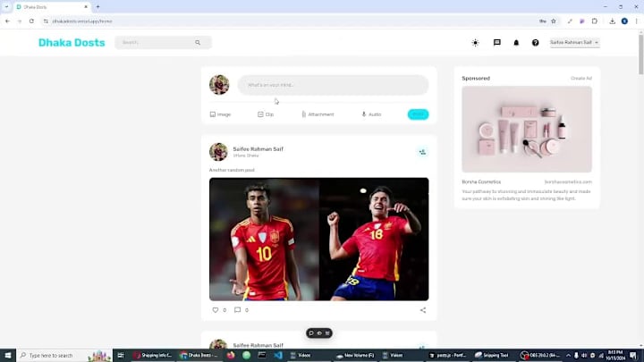Switch to the OBS taskbar item
This screenshot has width=644, height=362.
pyautogui.click(x=540, y=356)
